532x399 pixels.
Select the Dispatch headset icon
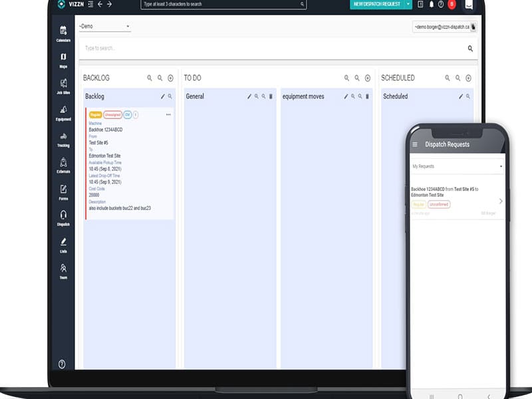click(x=63, y=217)
